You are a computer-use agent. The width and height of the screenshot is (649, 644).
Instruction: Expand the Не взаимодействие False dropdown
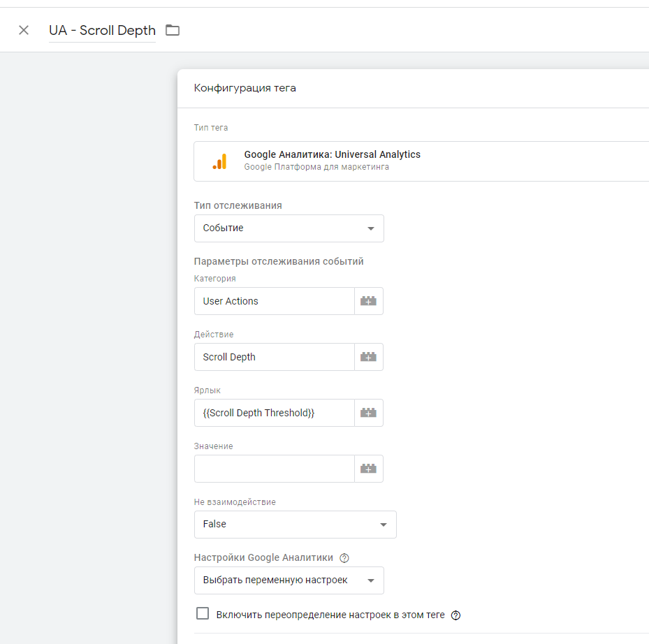tap(295, 525)
